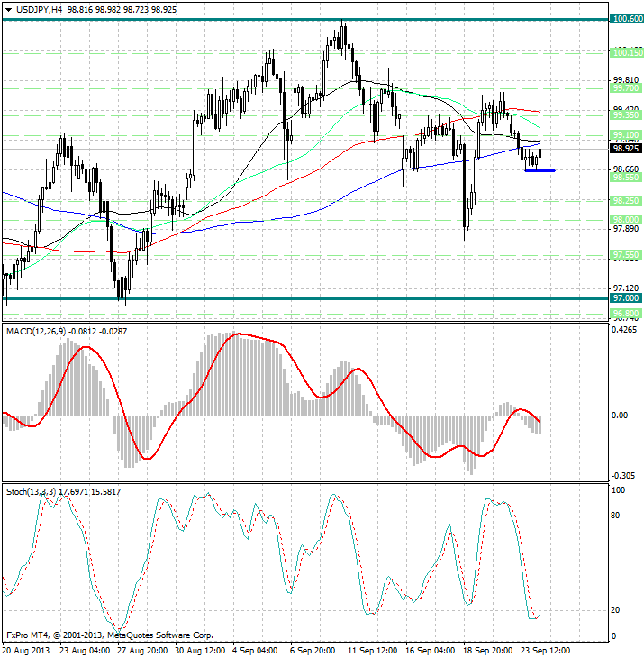Click the 23 Sep 12:00 time label
644x658 pixels.
pos(546,651)
